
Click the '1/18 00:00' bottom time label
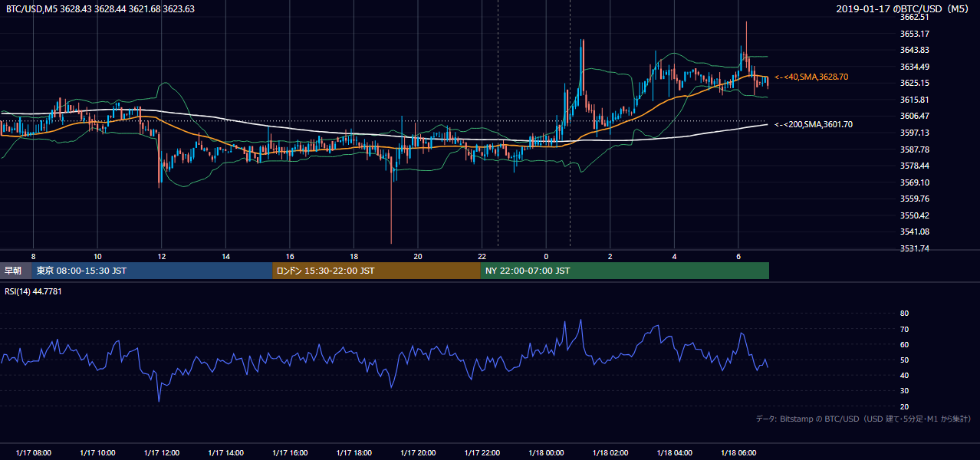(546, 452)
